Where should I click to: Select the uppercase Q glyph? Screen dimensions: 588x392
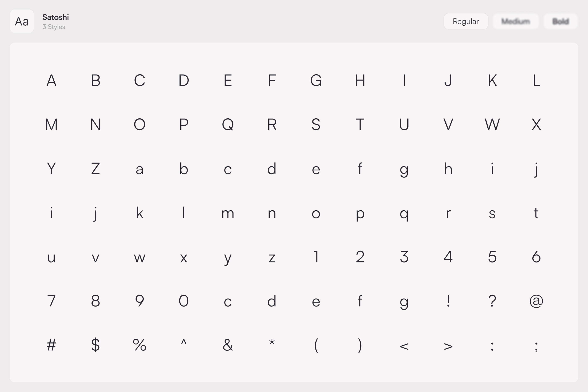(228, 125)
